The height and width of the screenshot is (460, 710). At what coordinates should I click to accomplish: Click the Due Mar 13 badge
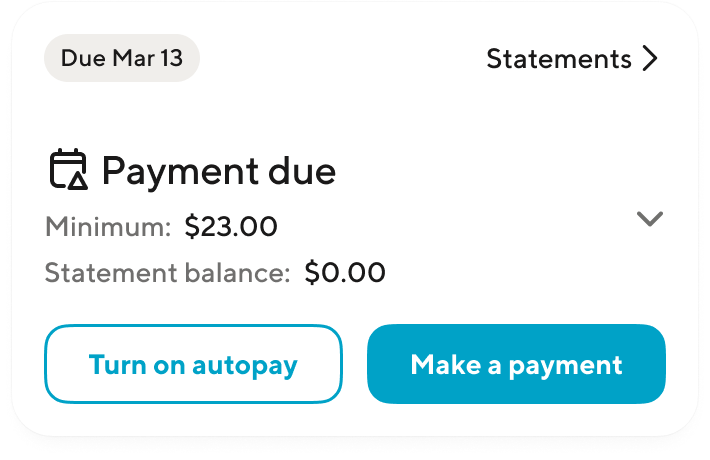[122, 58]
